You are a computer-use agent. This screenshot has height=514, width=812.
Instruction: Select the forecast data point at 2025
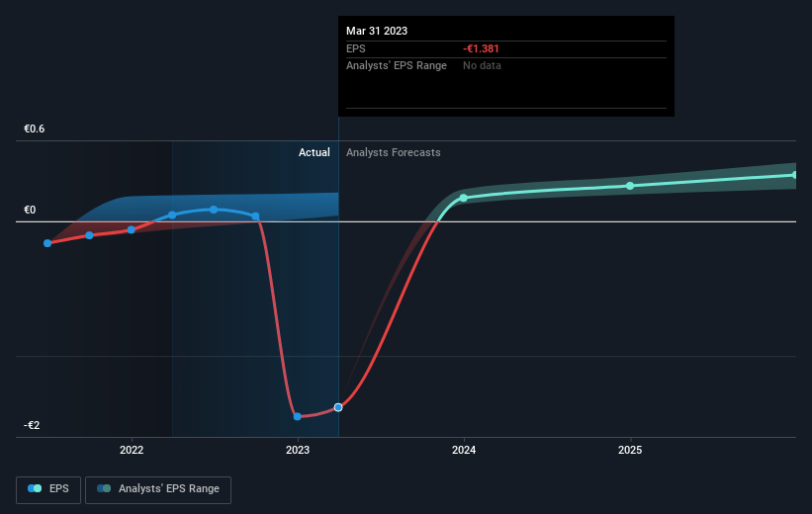[630, 186]
